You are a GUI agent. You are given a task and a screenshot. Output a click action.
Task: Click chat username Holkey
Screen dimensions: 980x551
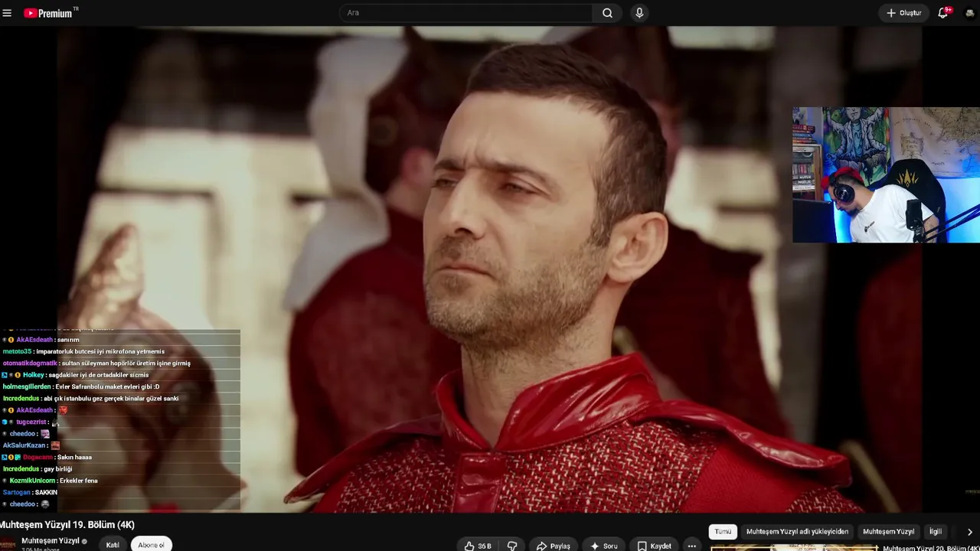pyautogui.click(x=33, y=375)
